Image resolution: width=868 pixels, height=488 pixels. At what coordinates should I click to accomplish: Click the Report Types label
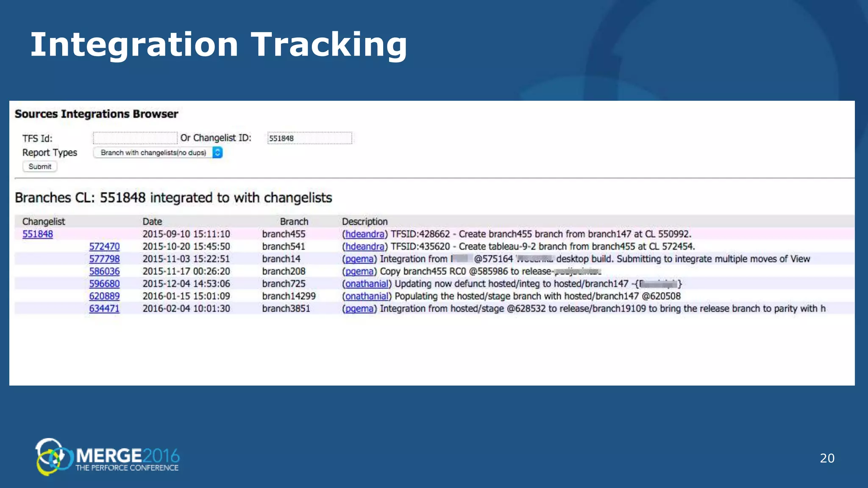tap(50, 152)
